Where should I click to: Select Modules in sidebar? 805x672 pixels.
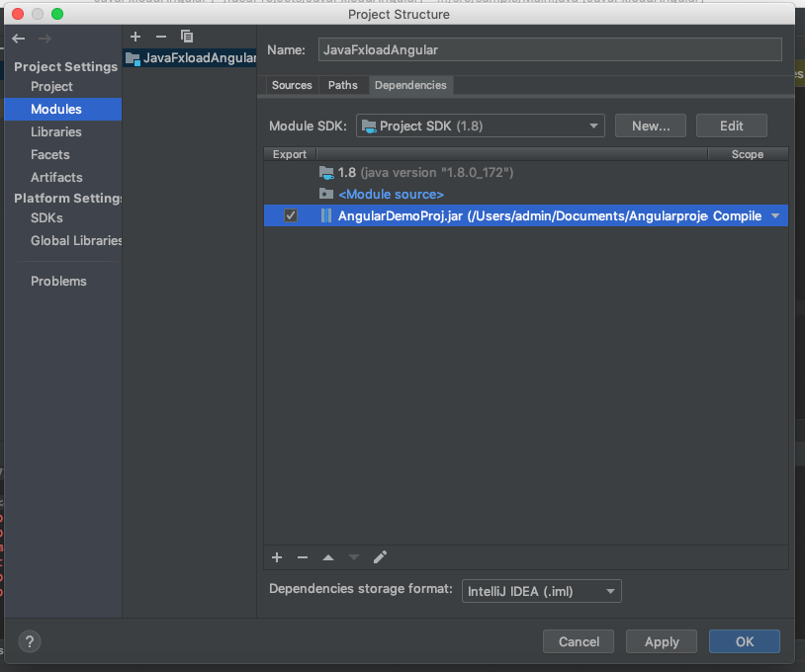click(62, 110)
